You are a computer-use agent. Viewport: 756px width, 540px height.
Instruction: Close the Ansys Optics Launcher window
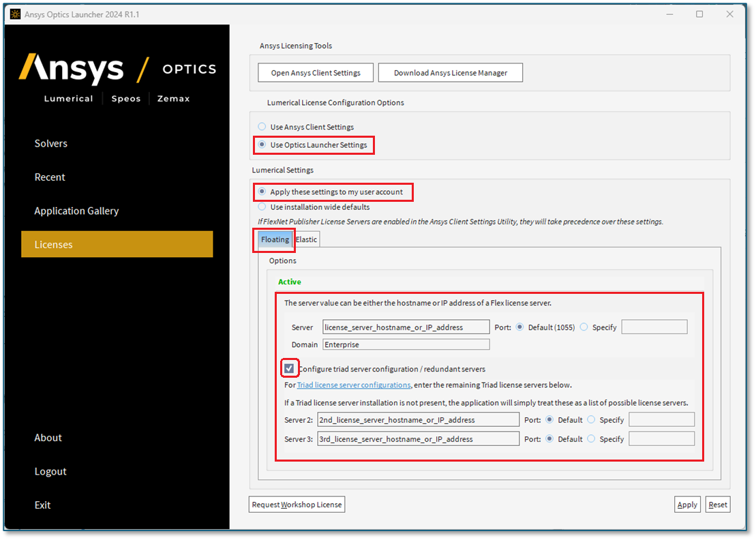tap(730, 14)
